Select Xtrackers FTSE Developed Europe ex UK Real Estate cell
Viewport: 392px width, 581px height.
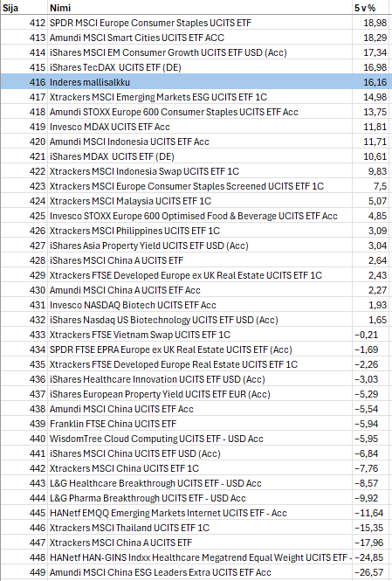coord(200,275)
